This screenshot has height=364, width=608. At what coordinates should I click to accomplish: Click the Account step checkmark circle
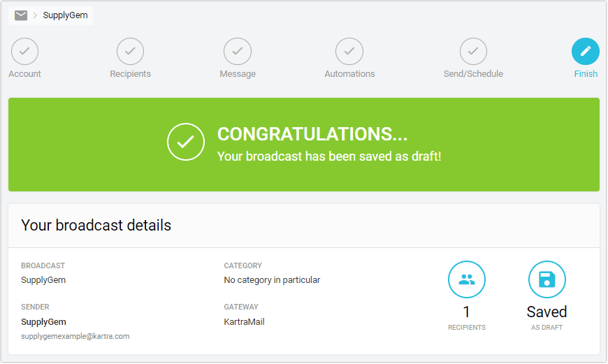[25, 51]
